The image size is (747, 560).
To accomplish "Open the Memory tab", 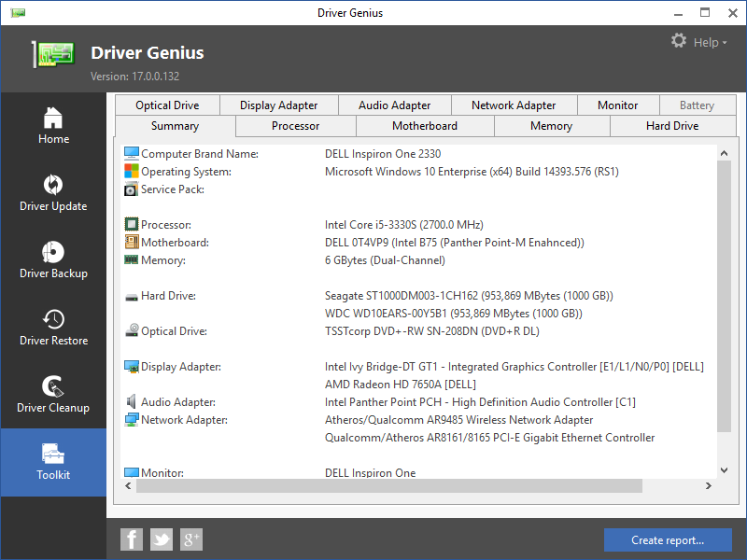I will [x=551, y=126].
